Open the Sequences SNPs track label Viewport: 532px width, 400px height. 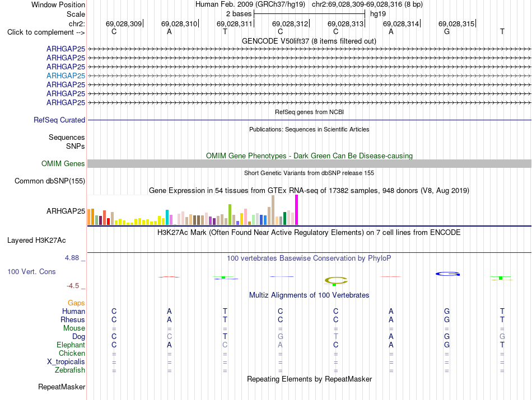(x=67, y=142)
